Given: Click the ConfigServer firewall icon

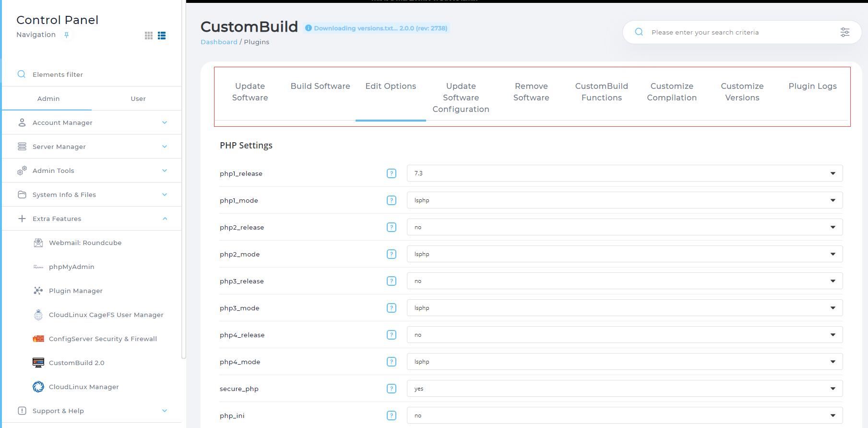Looking at the screenshot, I should [38, 339].
